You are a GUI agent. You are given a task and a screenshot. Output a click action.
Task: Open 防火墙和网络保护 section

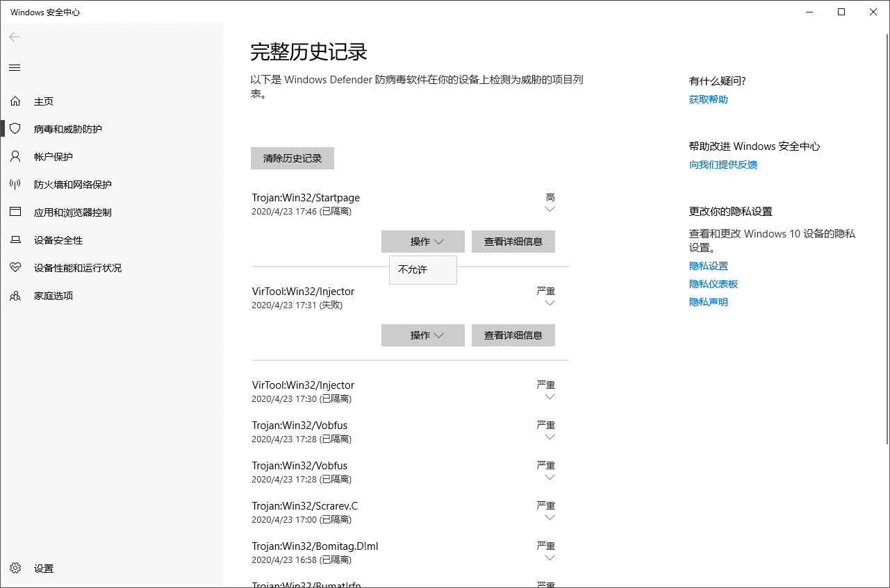[73, 185]
